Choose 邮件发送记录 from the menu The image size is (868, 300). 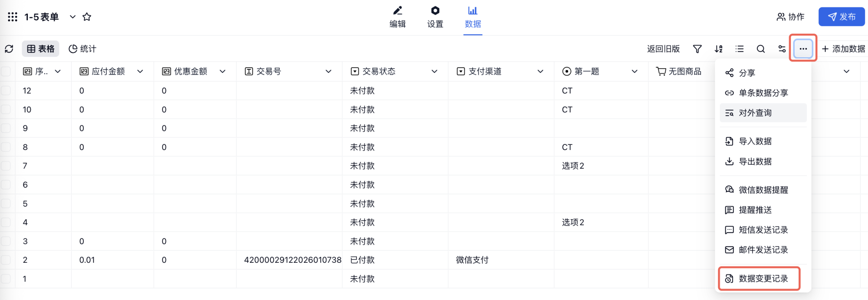tap(763, 250)
